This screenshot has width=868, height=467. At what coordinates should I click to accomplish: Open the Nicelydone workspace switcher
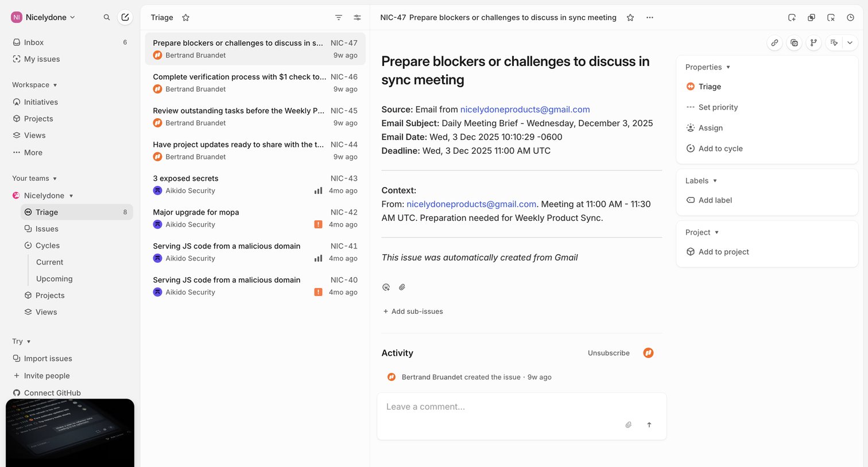[44, 17]
